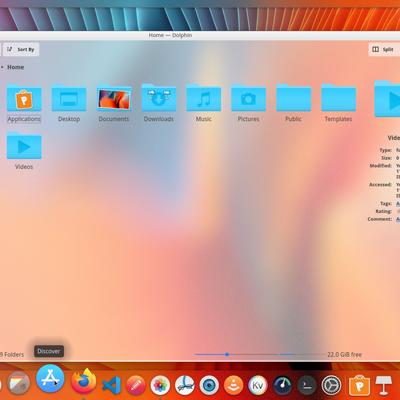Click the "Accessed:" label in info panel
Screen dimensions: 400x400
[x=380, y=184]
